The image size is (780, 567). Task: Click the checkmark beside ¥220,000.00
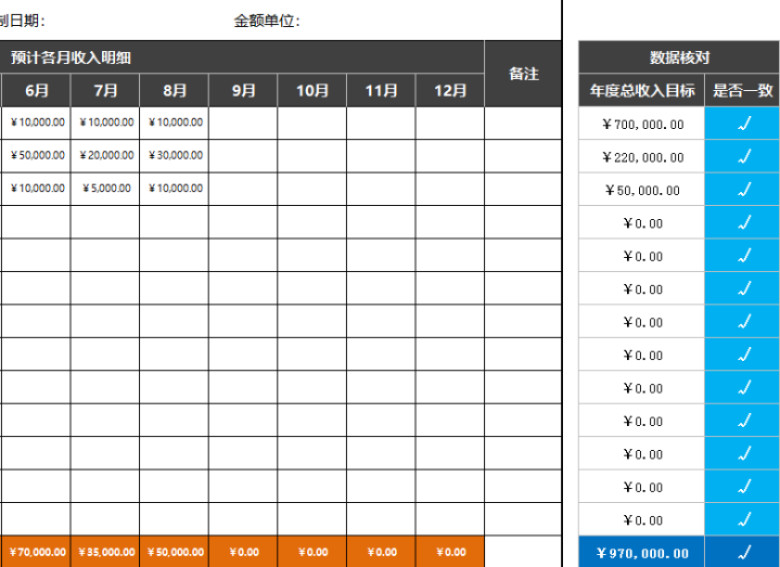[744, 157]
